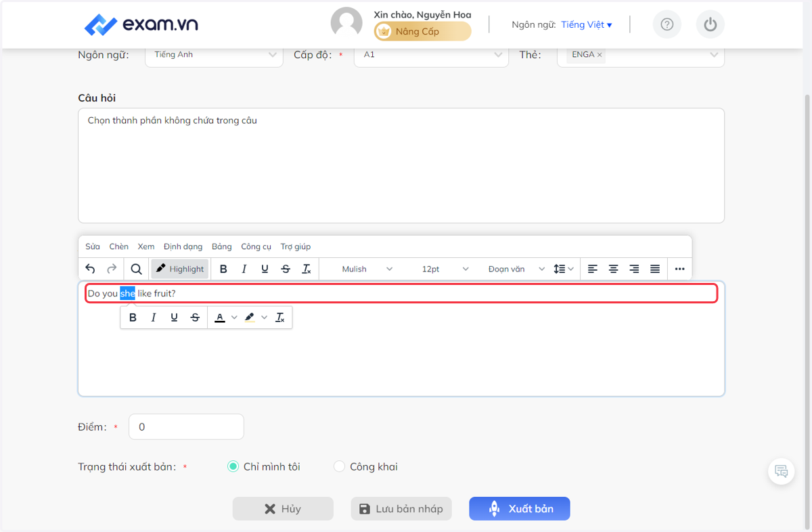Open the Chèn menu
The width and height of the screenshot is (812, 532).
119,246
